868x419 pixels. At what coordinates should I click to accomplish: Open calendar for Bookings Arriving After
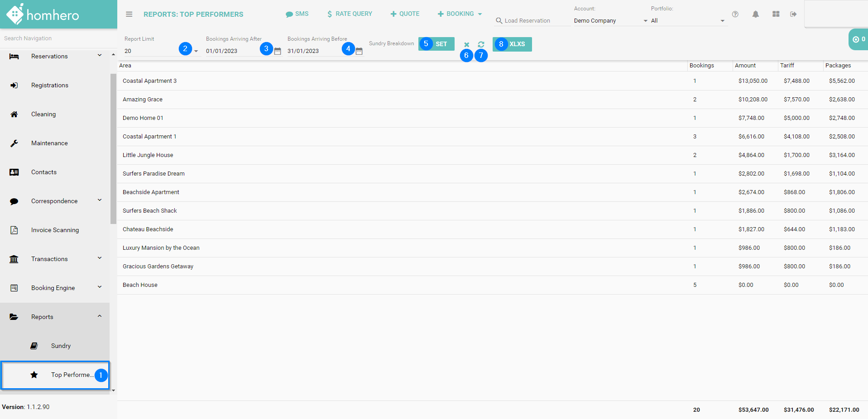pos(278,51)
